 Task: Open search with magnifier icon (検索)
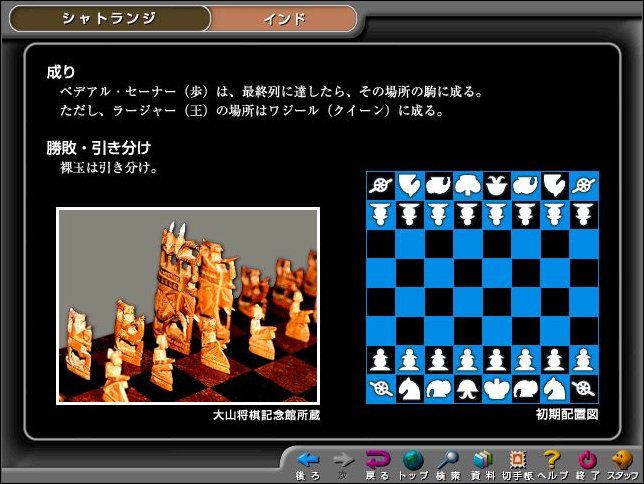pos(447,462)
